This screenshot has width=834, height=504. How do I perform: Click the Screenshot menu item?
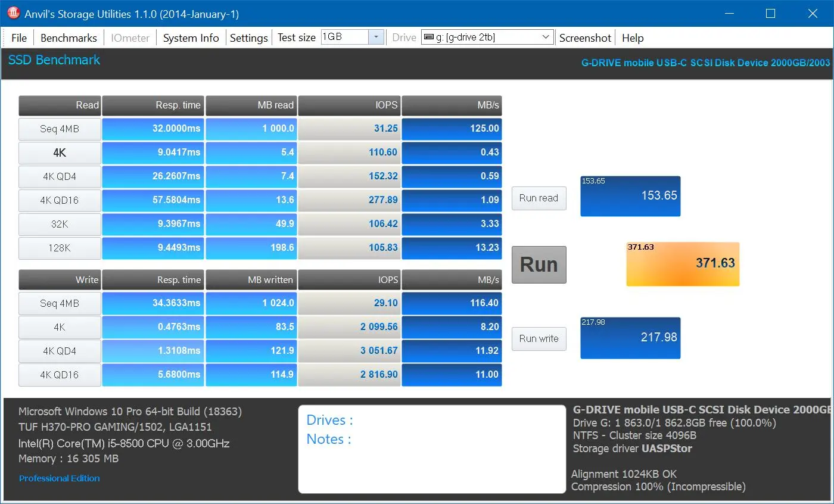point(585,38)
